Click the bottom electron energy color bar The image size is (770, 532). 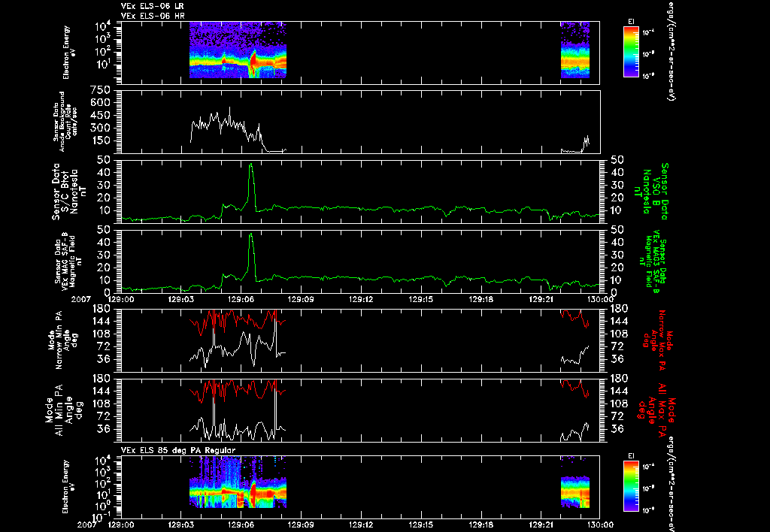point(631,488)
